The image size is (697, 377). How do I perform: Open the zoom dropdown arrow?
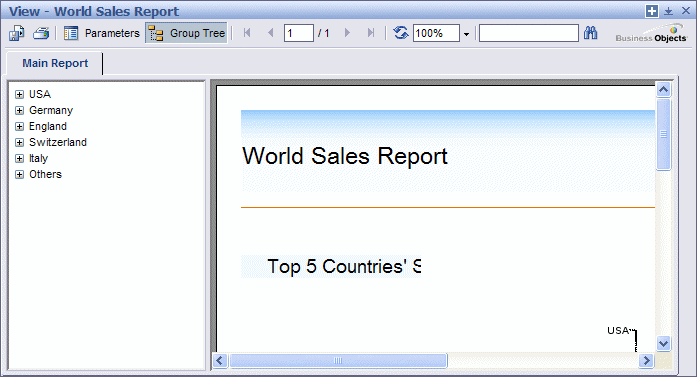(466, 34)
